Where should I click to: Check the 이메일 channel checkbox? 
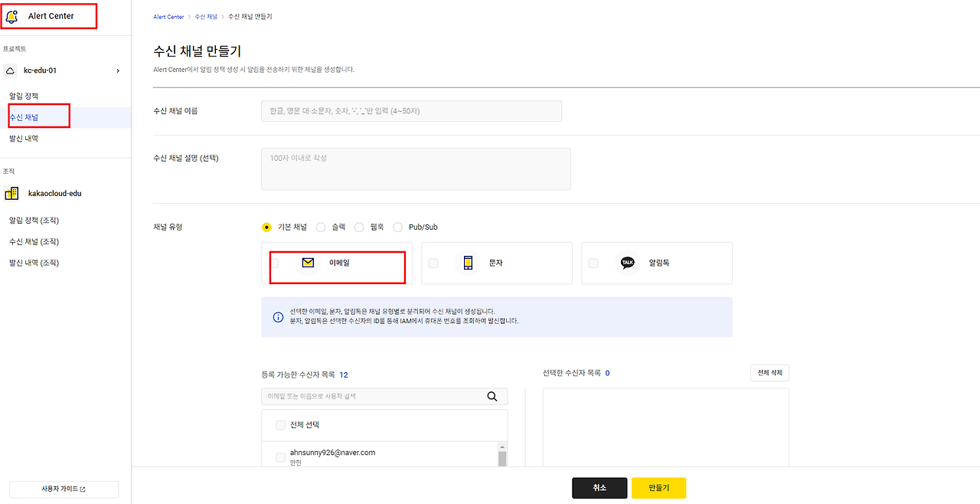pyautogui.click(x=274, y=263)
